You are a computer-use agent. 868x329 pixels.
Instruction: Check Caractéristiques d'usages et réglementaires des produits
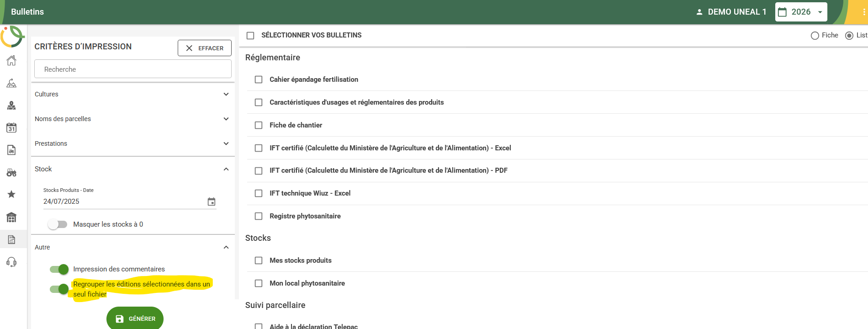pos(259,102)
